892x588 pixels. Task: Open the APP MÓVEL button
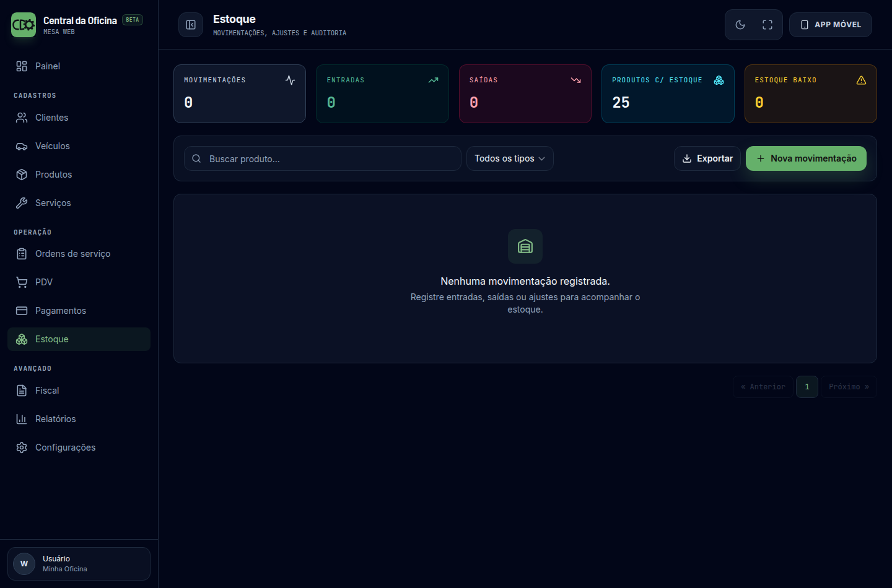point(831,25)
